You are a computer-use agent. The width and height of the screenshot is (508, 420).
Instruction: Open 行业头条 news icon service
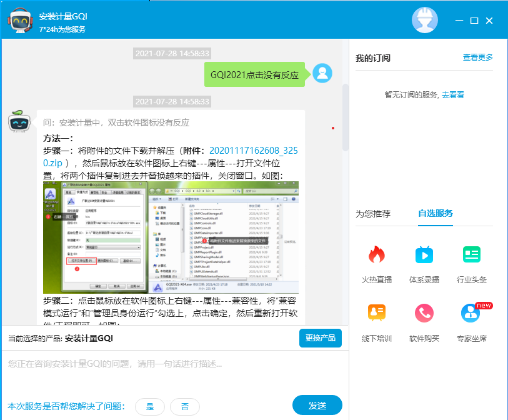tap(472, 254)
